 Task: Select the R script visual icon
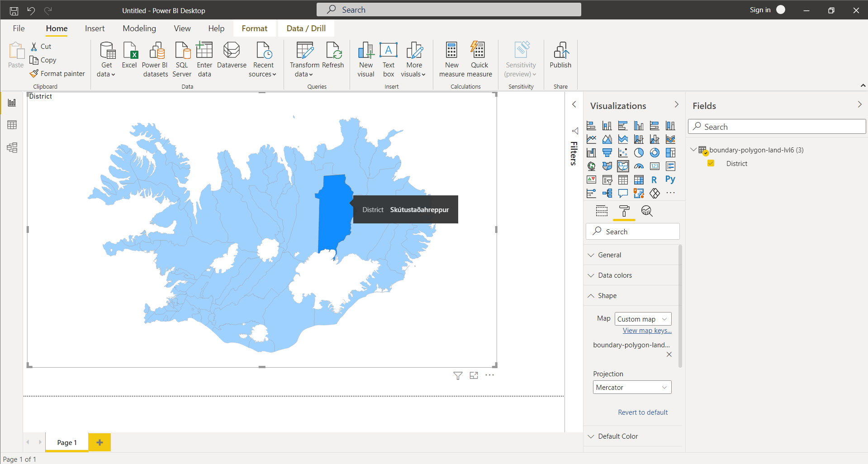click(x=654, y=180)
